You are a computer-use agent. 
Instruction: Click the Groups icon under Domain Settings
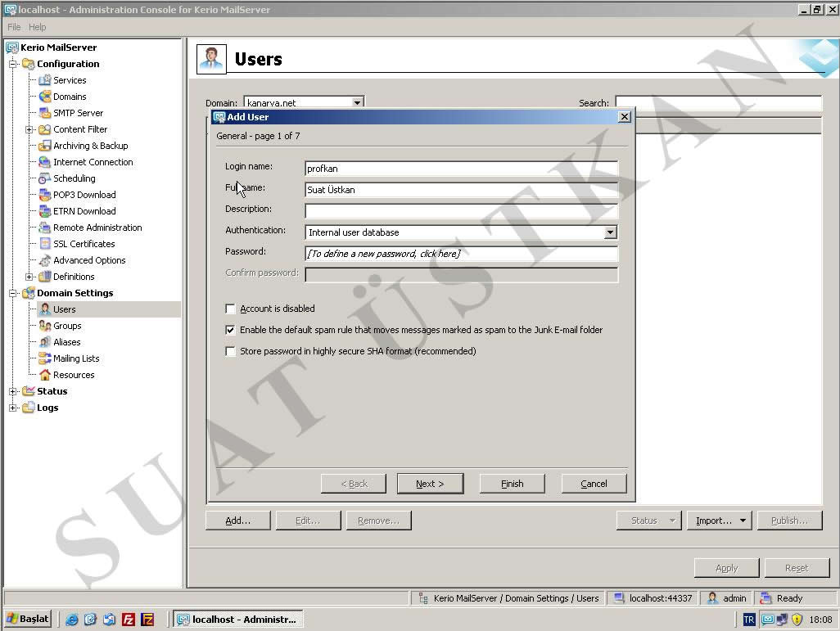click(x=45, y=326)
